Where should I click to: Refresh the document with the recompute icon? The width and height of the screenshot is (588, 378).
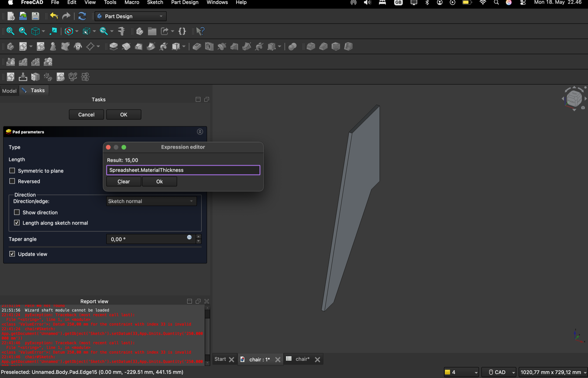coord(82,16)
